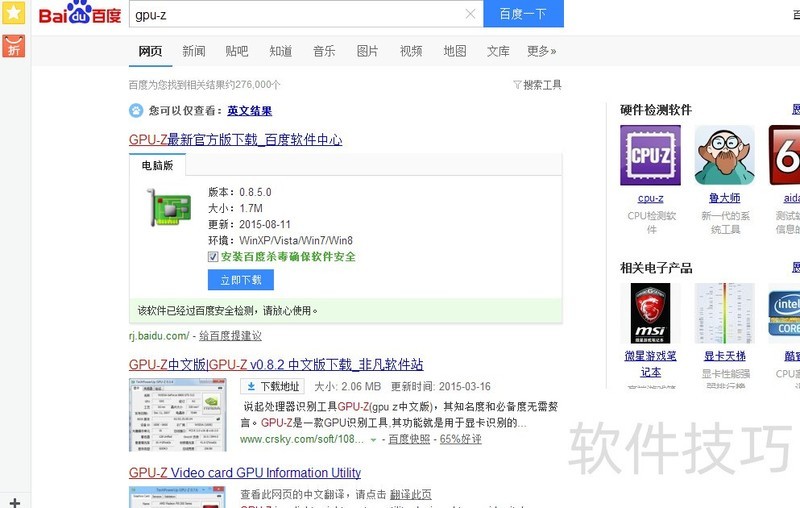Open the 地图 tab
The image size is (800, 508).
tap(455, 51)
